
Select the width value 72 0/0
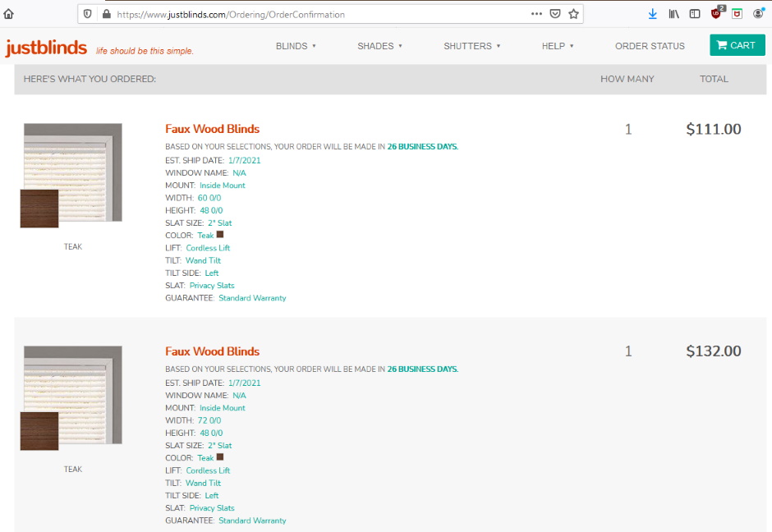[x=209, y=420]
